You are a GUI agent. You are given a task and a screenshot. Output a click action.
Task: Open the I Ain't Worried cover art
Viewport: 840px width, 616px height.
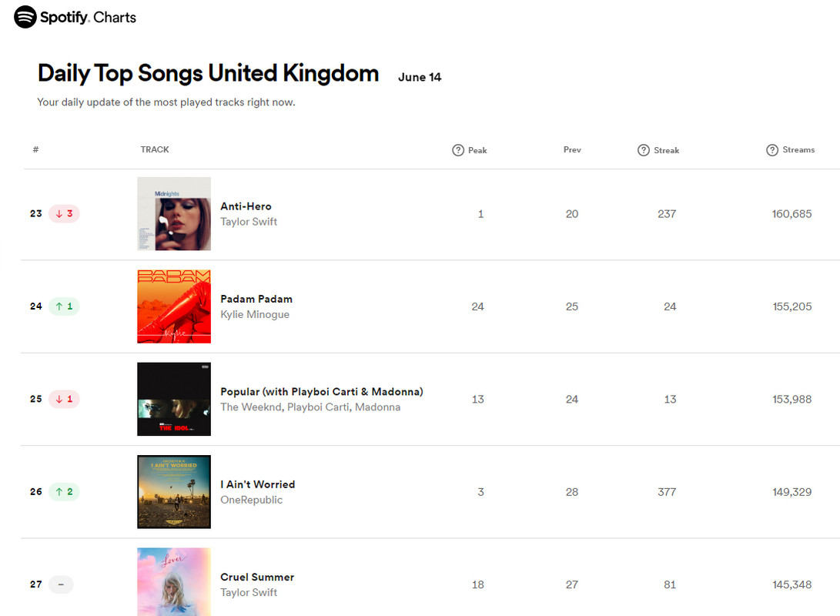(174, 492)
